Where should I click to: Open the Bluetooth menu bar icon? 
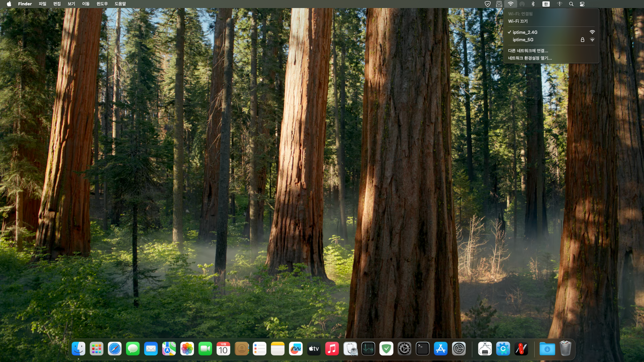point(533,4)
